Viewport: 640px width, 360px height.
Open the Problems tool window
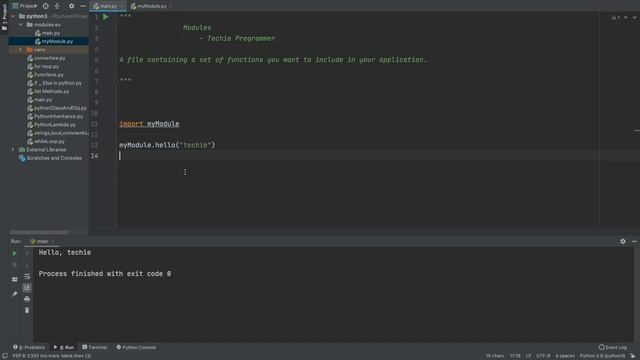pyautogui.click(x=29, y=347)
